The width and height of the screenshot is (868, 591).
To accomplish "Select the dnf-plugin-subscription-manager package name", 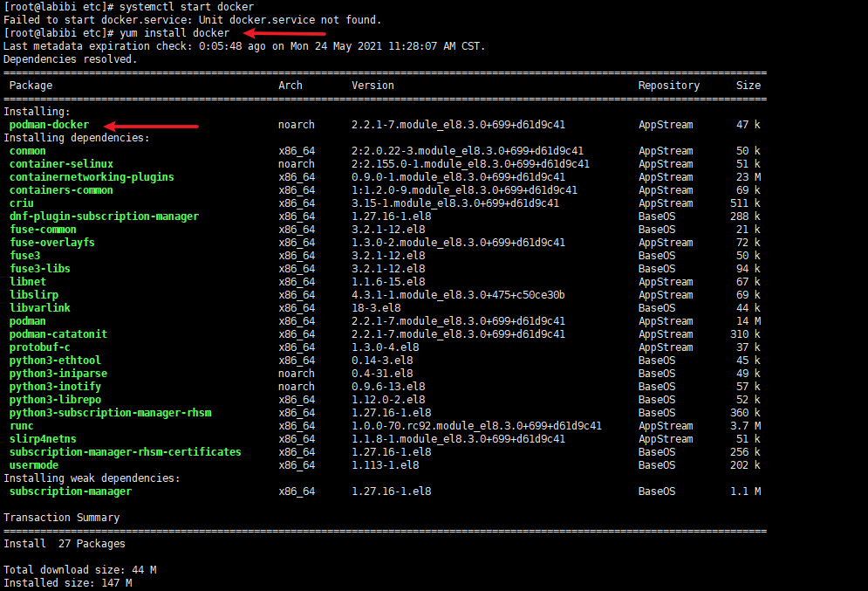I will [x=104, y=216].
